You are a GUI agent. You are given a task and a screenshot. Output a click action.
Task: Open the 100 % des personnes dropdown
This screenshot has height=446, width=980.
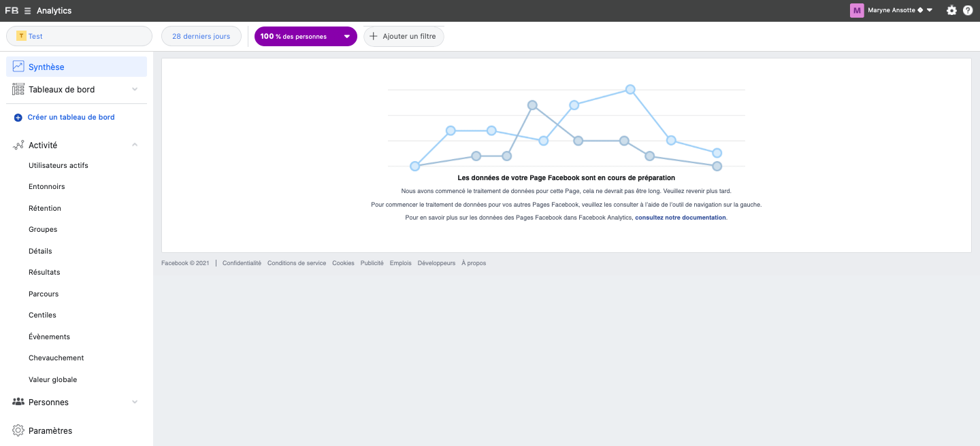coord(306,36)
